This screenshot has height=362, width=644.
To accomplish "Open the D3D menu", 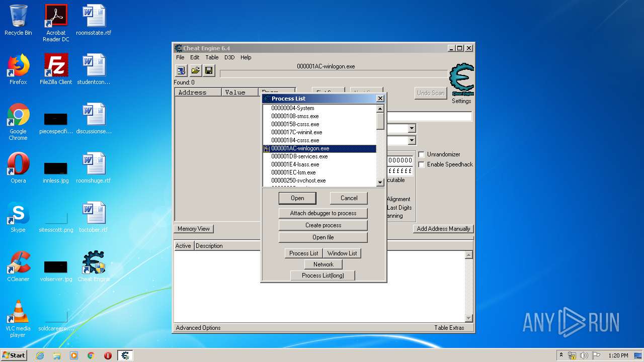I will [x=229, y=57].
